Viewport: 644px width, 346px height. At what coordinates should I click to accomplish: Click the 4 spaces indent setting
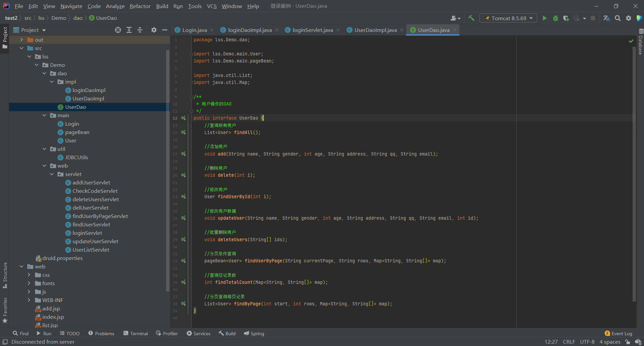pyautogui.click(x=610, y=342)
